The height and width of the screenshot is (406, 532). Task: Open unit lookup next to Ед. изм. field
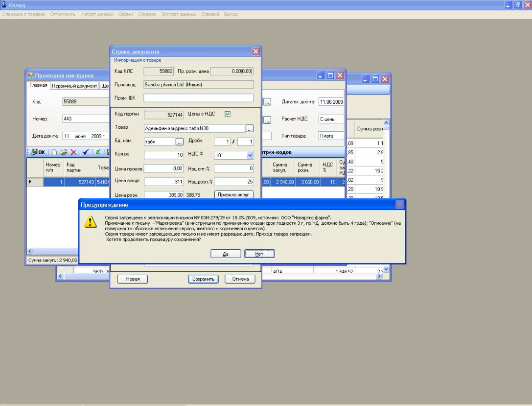pos(179,142)
